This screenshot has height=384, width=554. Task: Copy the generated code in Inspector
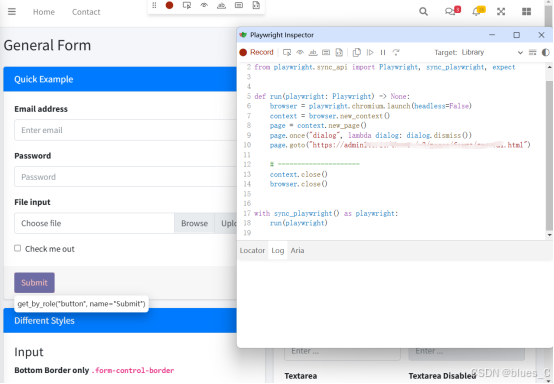[356, 52]
